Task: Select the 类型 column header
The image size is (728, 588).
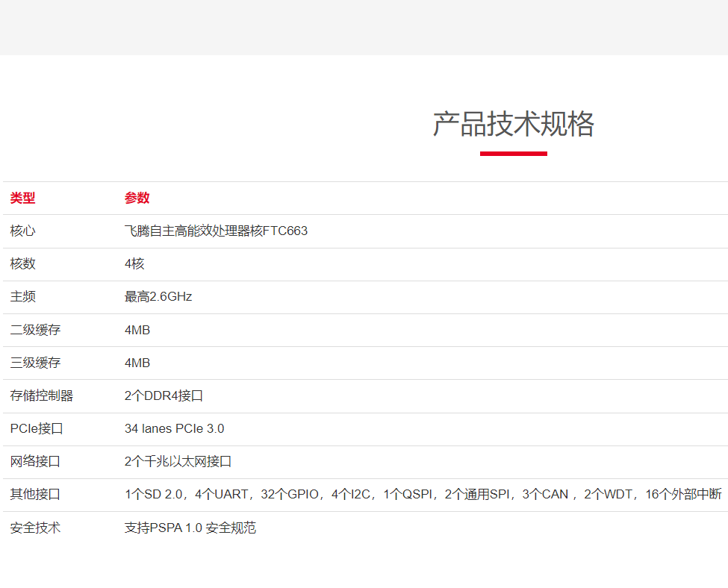Action: coord(22,198)
